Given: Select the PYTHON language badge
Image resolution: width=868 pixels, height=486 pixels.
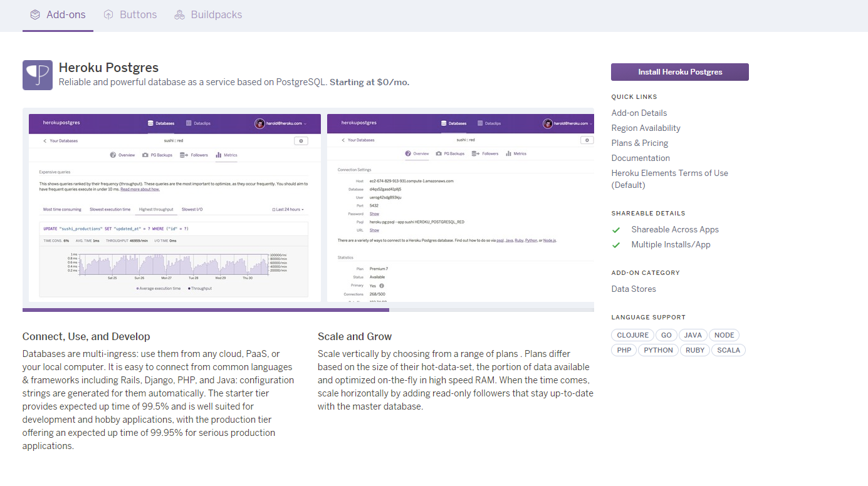Looking at the screenshot, I should click(657, 349).
